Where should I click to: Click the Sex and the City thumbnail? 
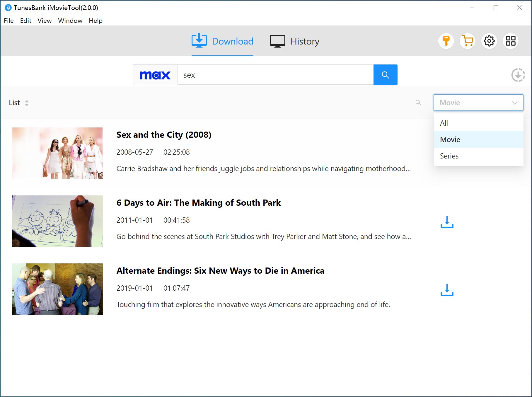[57, 153]
